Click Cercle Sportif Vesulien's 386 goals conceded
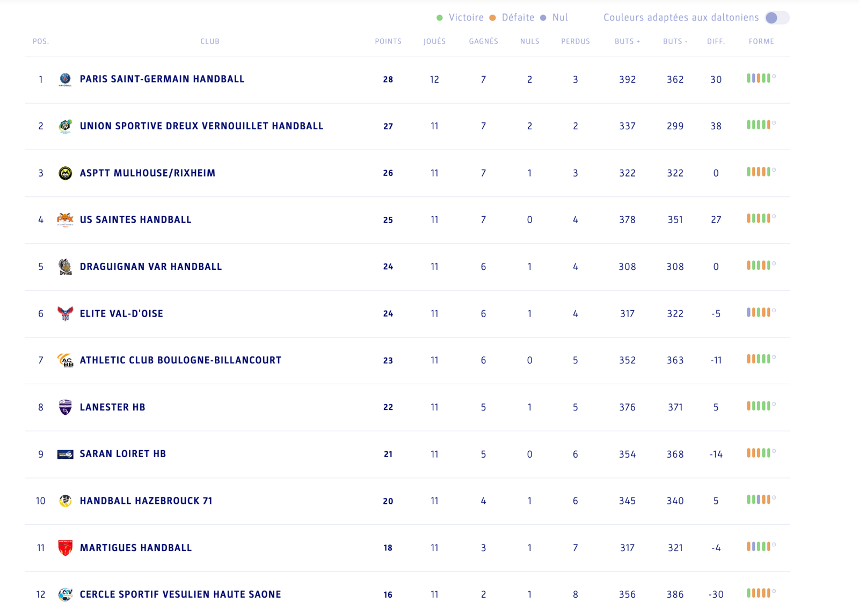This screenshot has width=859, height=616. click(x=675, y=595)
